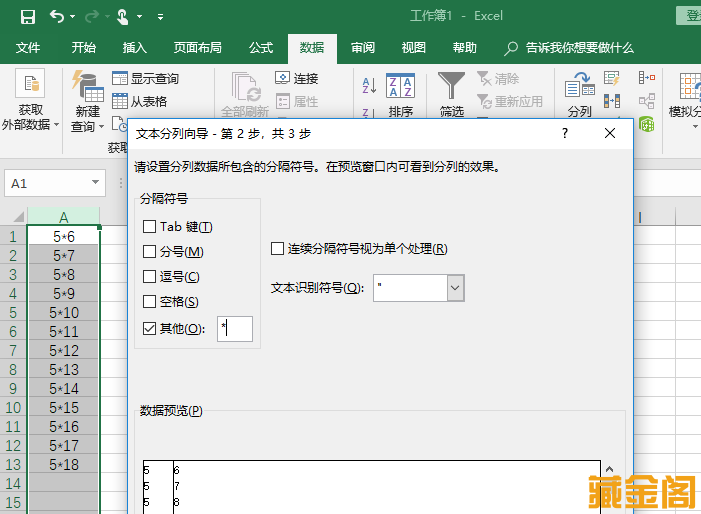Image resolution: width=701 pixels, height=514 pixels.
Task: Open the 文件 tab
Action: coord(28,47)
